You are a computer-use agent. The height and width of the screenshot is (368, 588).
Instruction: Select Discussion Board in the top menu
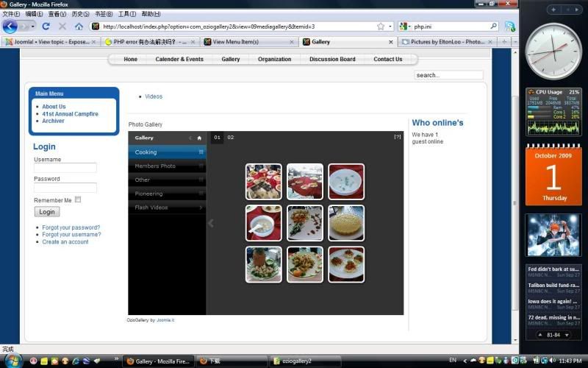[x=332, y=59]
